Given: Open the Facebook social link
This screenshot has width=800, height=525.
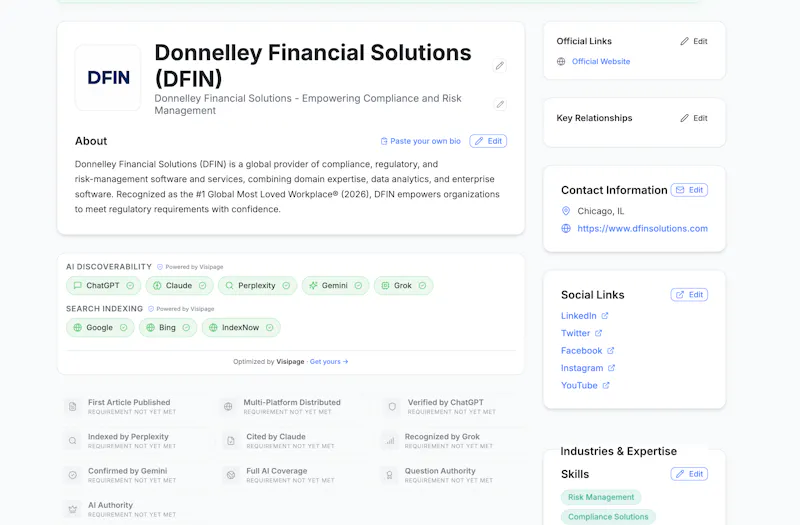Looking at the screenshot, I should pos(582,351).
